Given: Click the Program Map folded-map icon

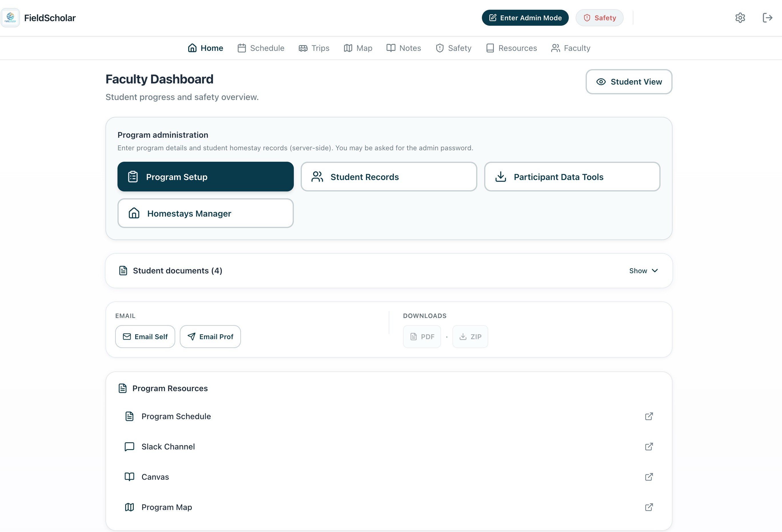Looking at the screenshot, I should coord(129,507).
